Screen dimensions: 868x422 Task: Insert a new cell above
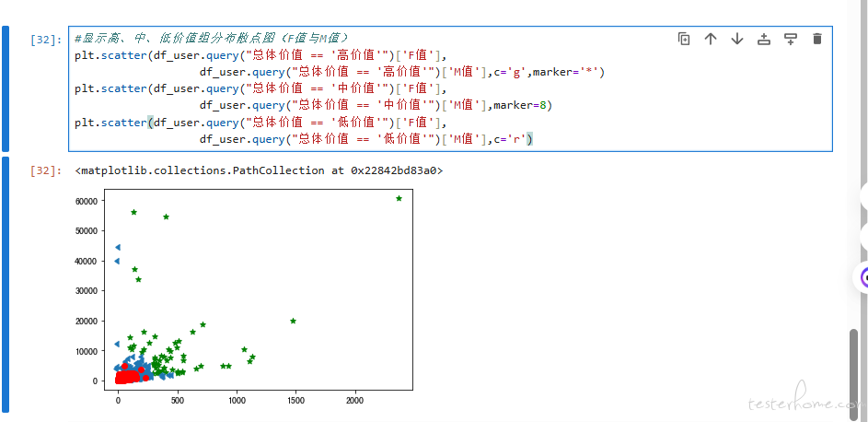[764, 39]
